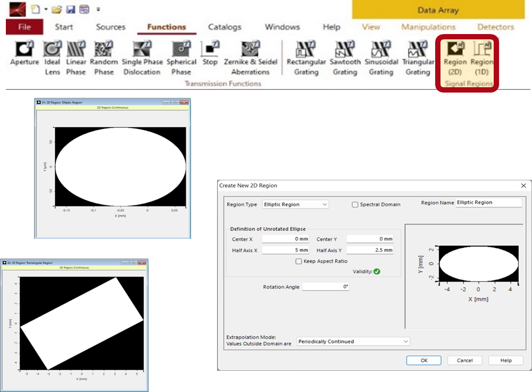Tick the Keep Aspect Ratio checkbox
Screen dimensions: 532x392
[298, 261]
